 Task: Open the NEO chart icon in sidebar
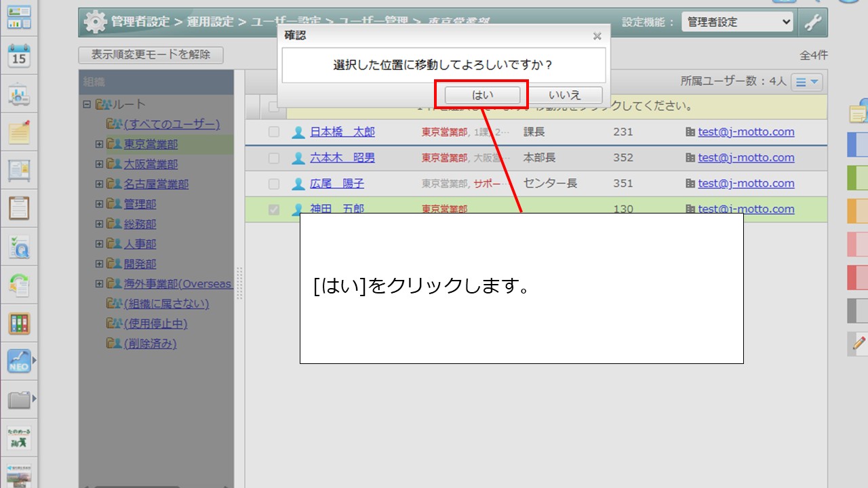click(x=19, y=361)
